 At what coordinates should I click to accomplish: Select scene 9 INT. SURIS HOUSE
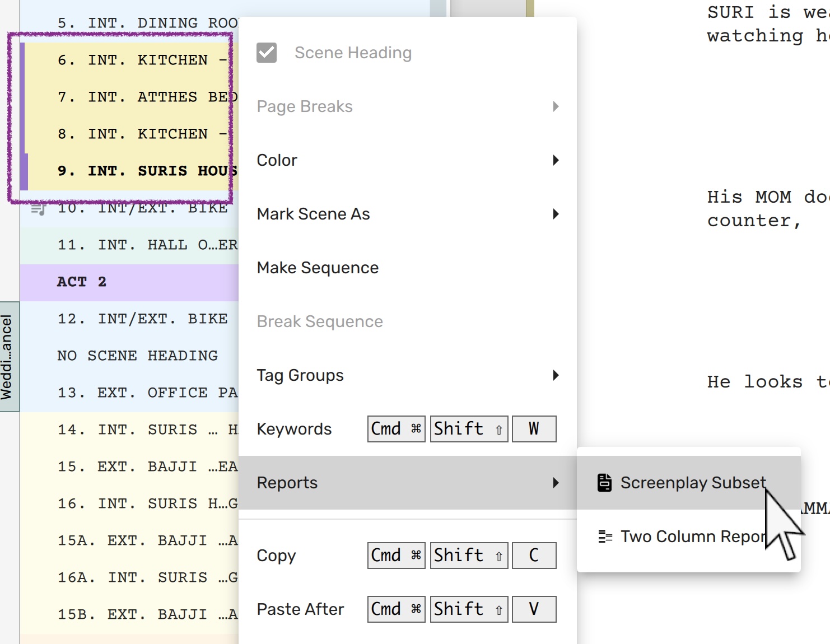tap(147, 171)
